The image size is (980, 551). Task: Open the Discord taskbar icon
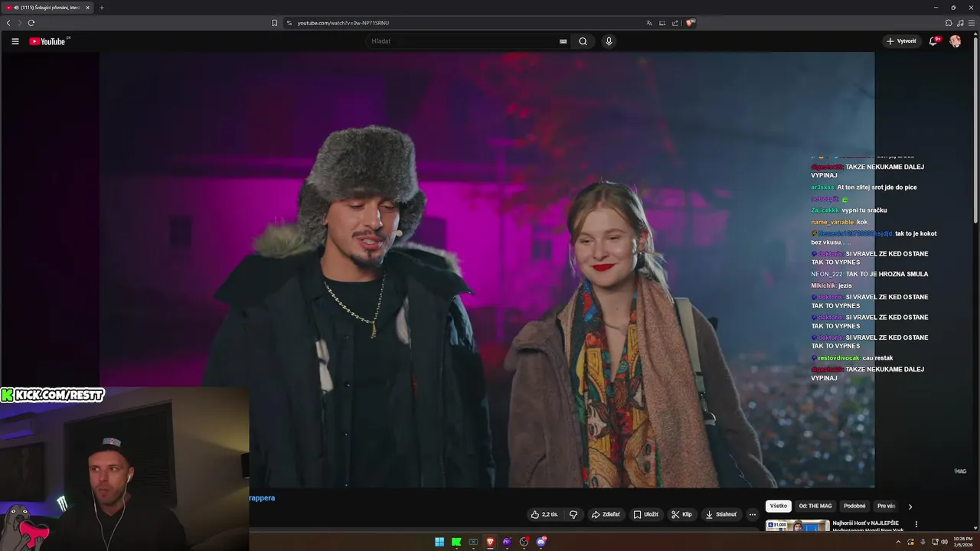(541, 542)
